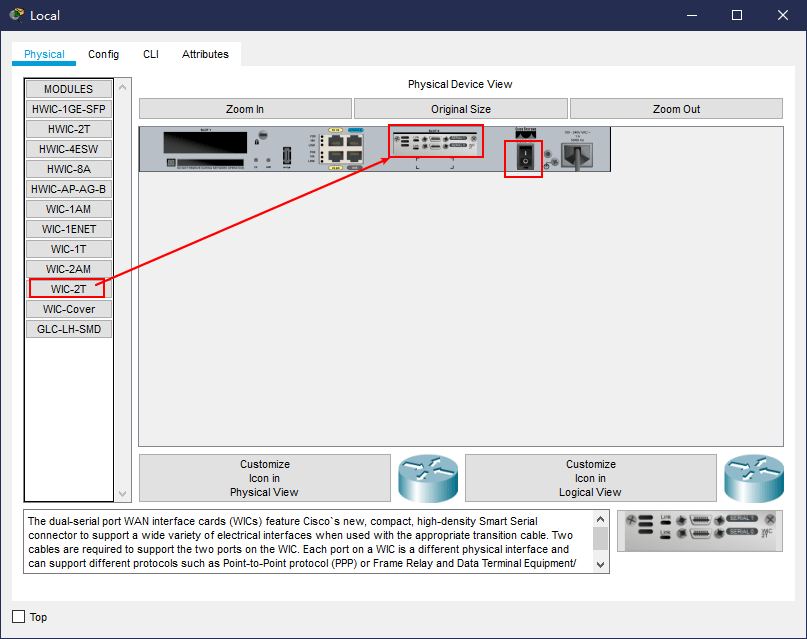Toggle the router power switch

click(x=525, y=157)
